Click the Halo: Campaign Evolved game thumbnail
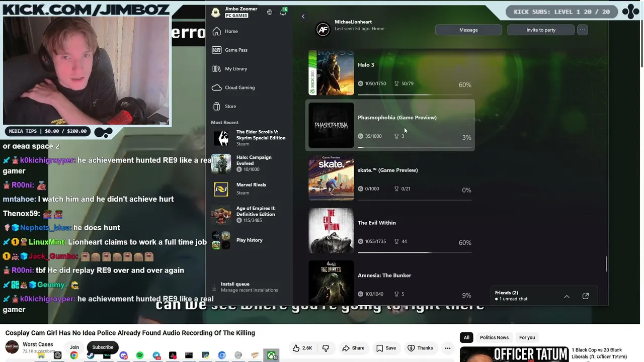644x362 pixels. coord(221,163)
